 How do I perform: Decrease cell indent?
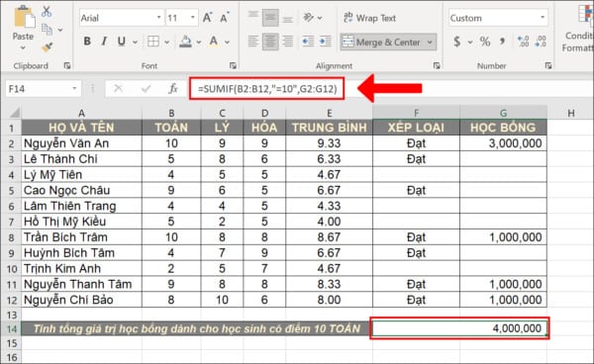coord(308,42)
